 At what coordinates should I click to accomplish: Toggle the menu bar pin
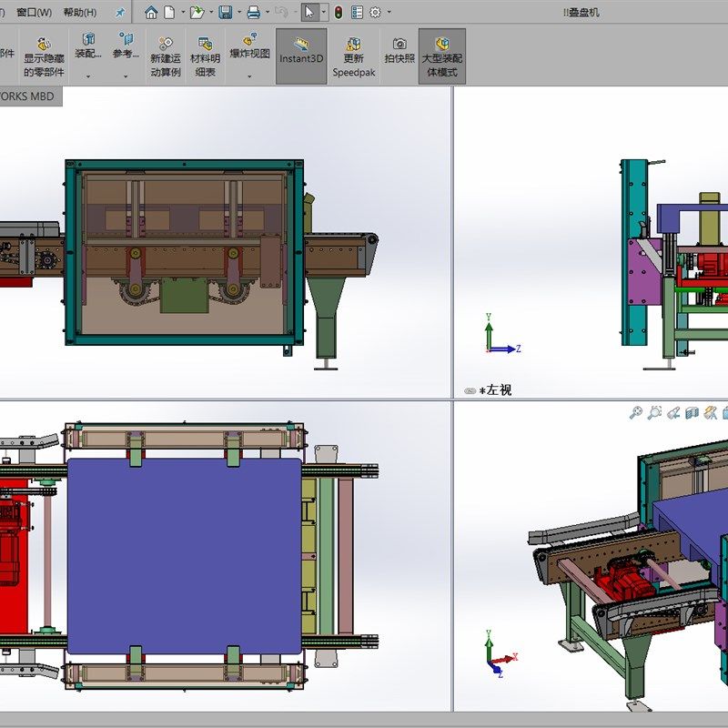pos(120,13)
